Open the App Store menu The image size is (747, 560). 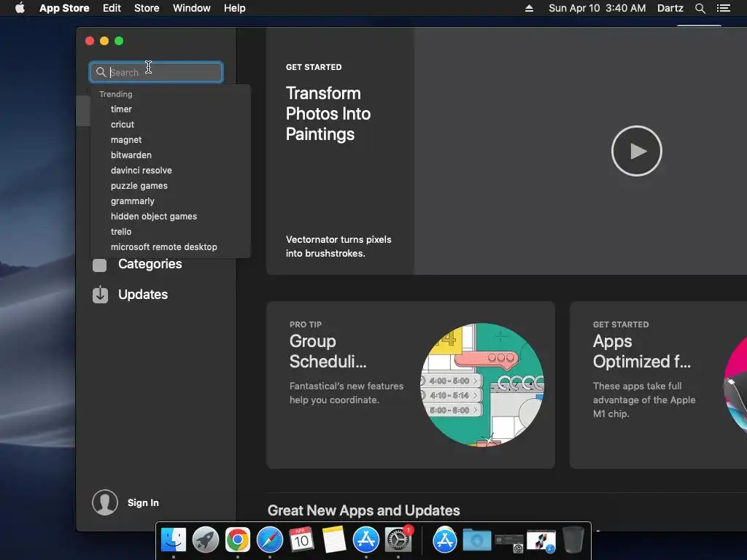(x=64, y=8)
